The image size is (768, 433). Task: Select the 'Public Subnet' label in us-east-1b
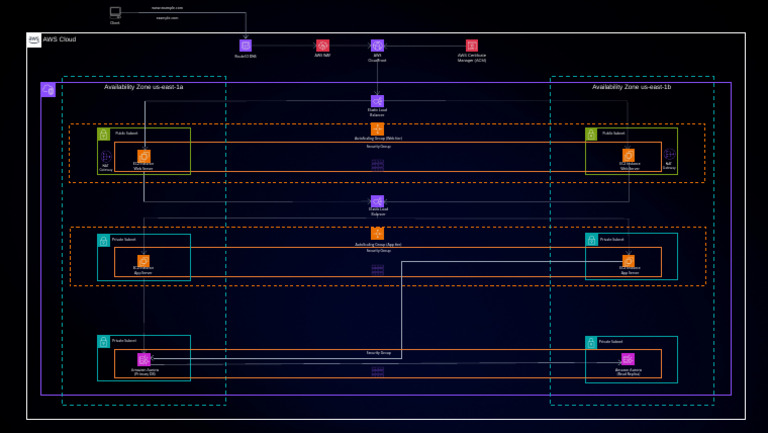click(613, 133)
